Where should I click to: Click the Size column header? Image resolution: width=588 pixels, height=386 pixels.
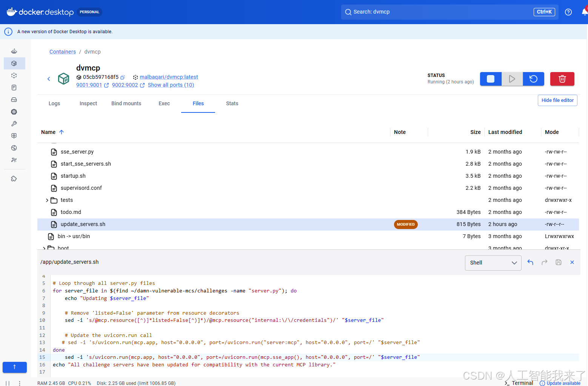[x=476, y=132]
